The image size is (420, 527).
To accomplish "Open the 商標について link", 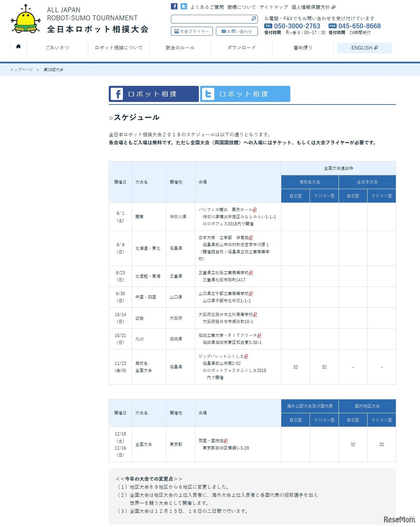I will [x=241, y=7].
